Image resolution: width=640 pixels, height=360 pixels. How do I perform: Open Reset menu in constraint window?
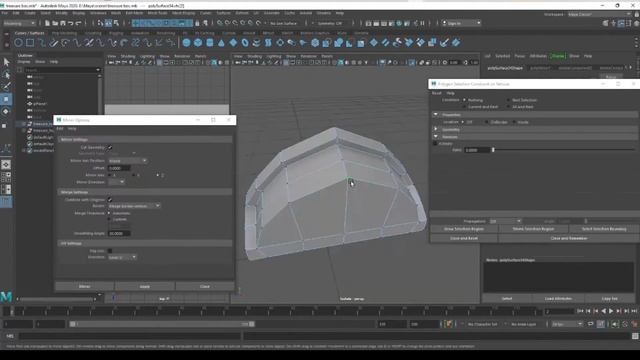pyautogui.click(x=437, y=93)
